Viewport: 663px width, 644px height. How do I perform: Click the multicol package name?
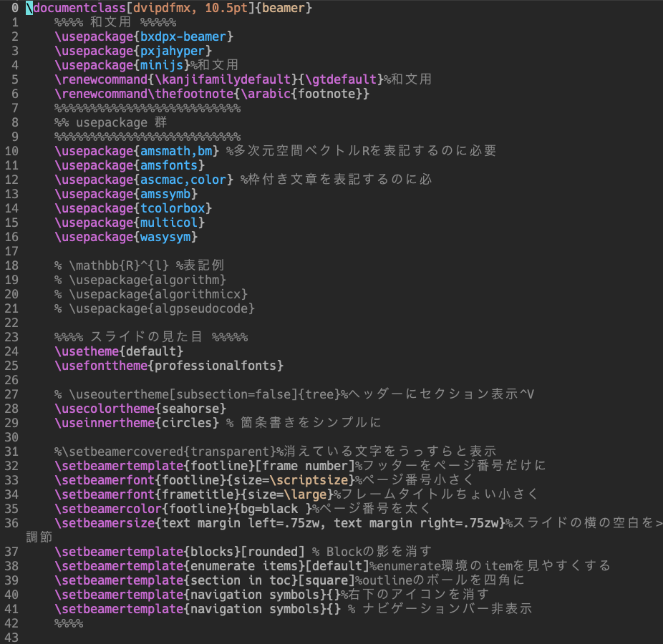pos(169,223)
